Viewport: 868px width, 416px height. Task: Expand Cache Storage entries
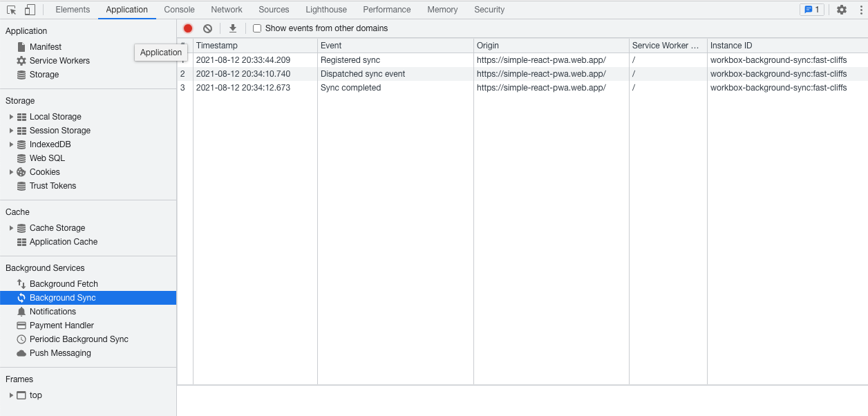10,227
